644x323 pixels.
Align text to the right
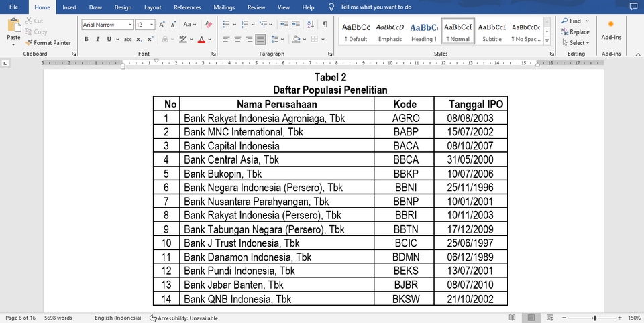click(x=249, y=39)
